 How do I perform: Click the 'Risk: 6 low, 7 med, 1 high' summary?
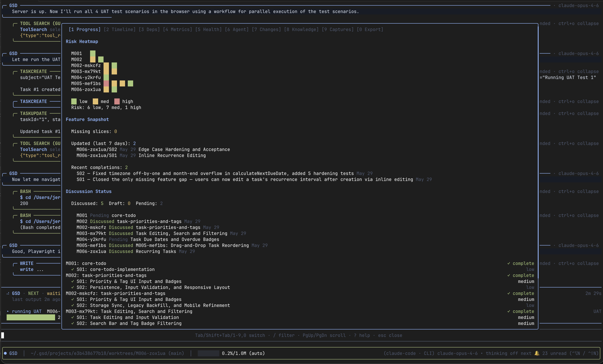(x=106, y=108)
